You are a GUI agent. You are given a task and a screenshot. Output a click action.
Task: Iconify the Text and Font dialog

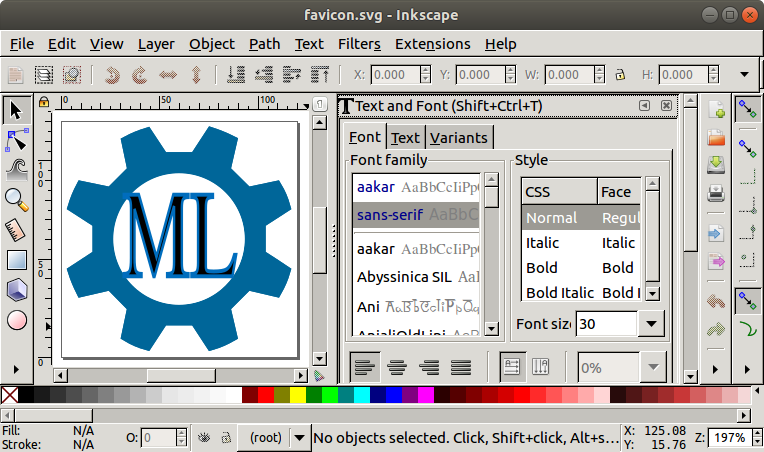(644, 106)
